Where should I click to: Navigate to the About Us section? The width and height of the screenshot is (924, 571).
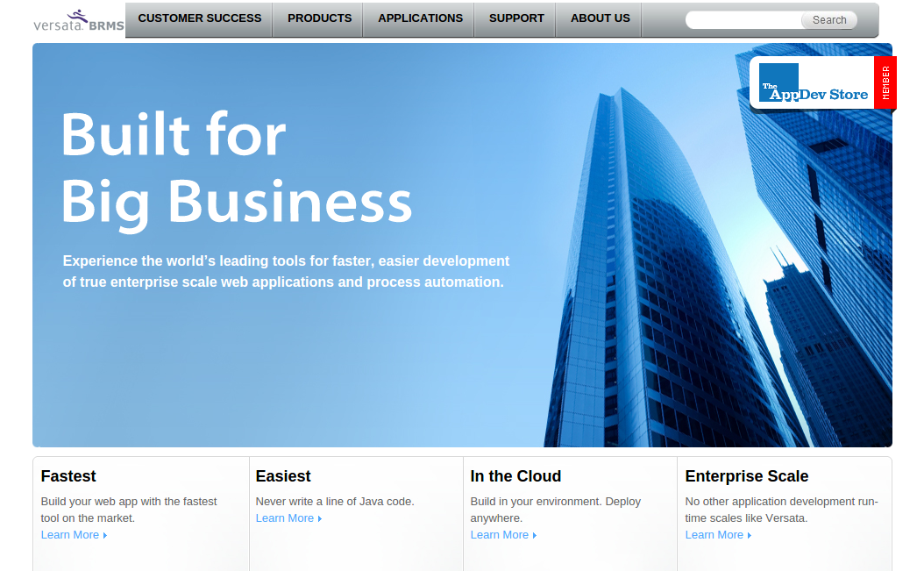(x=600, y=18)
